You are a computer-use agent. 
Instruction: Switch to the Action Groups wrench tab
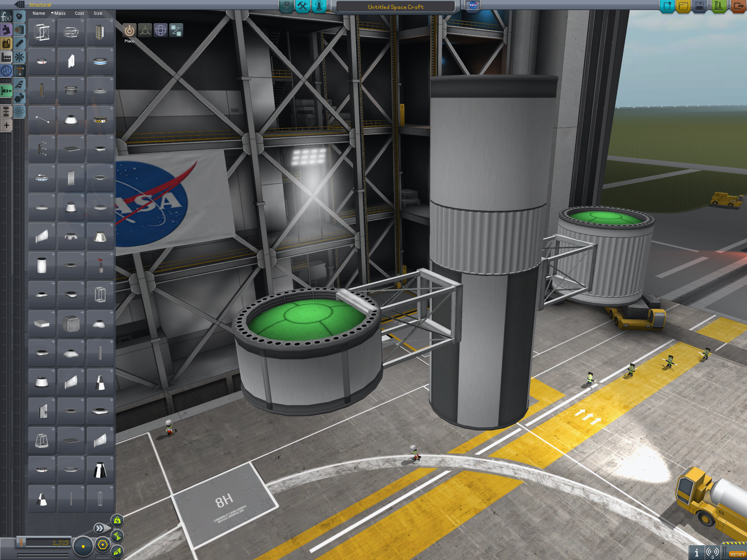(303, 7)
